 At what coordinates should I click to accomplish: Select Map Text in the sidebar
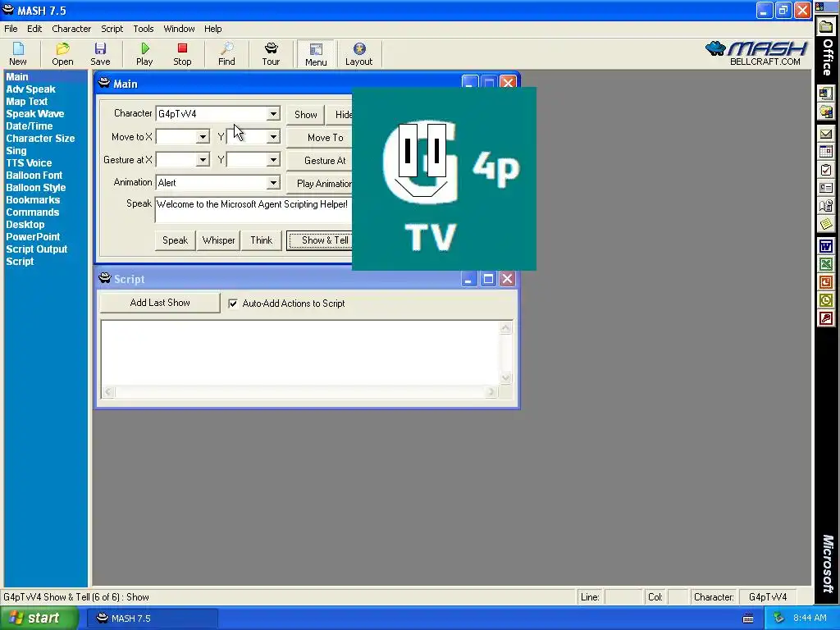[x=27, y=102]
